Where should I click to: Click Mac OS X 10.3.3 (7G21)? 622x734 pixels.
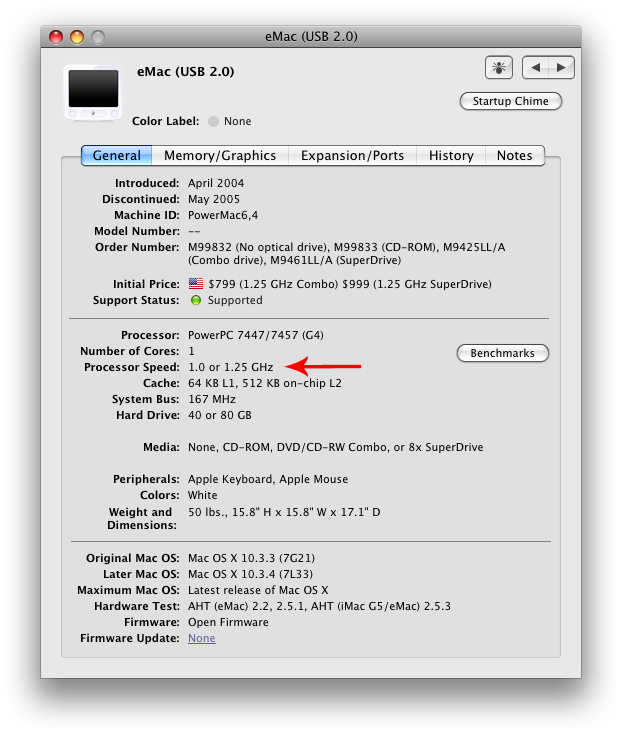(251, 558)
